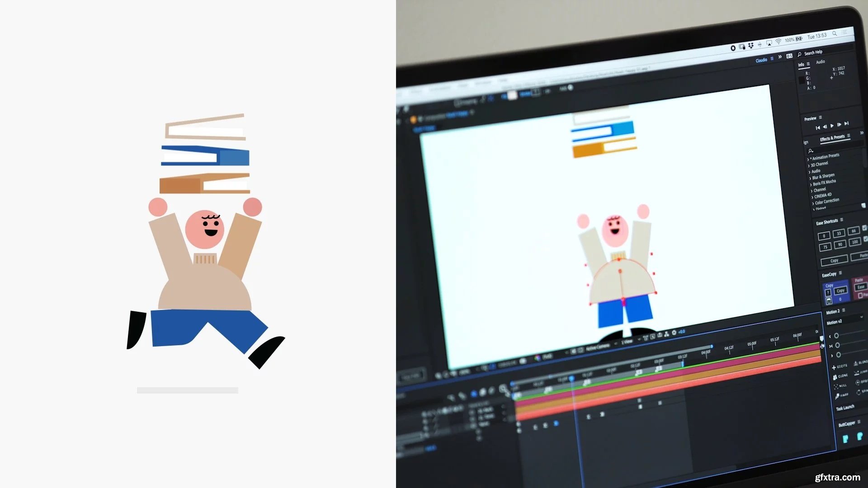The width and height of the screenshot is (868, 488).
Task: Click the 33 ease shortcut button
Action: click(839, 234)
